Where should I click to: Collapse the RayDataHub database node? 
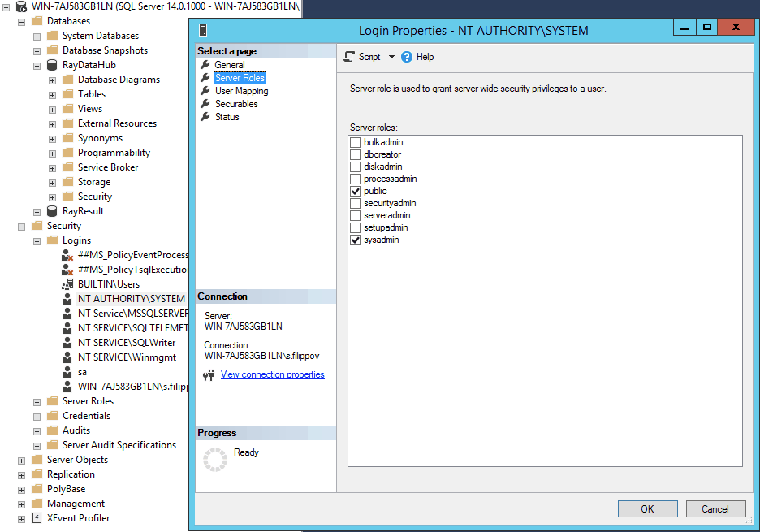tap(37, 65)
